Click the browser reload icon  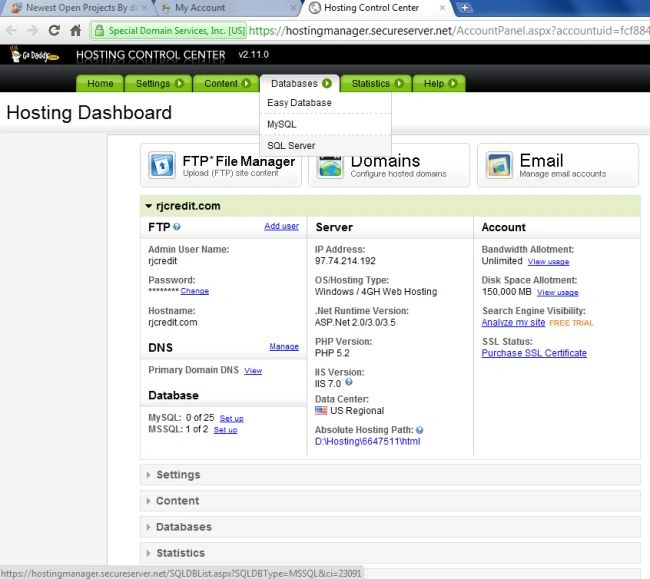[x=54, y=30]
